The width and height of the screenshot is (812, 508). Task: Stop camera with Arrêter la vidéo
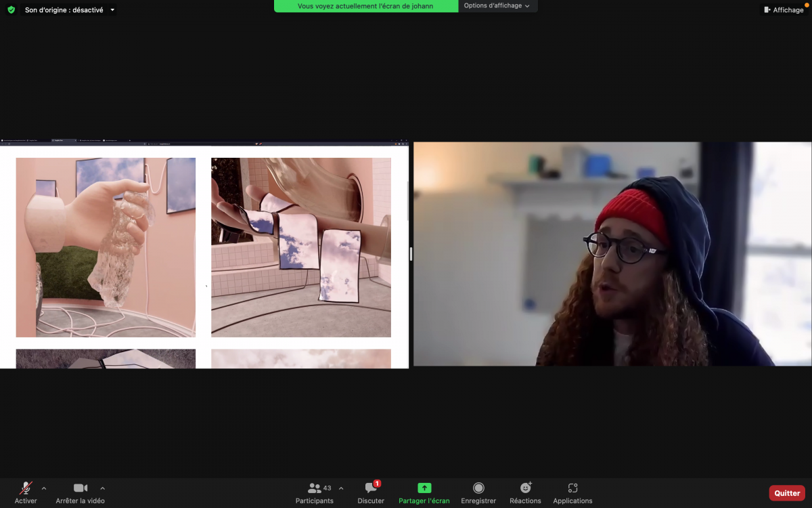coord(81,488)
